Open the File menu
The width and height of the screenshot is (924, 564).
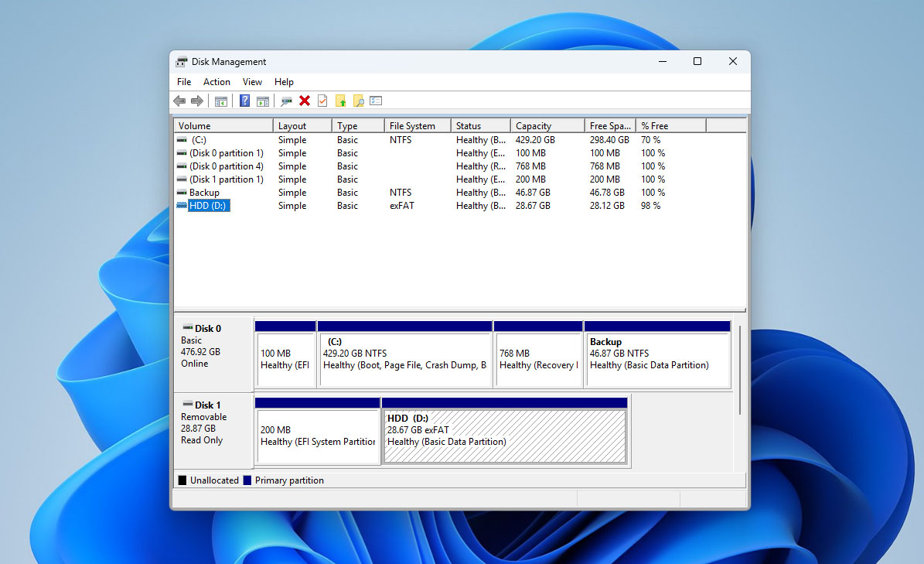pyautogui.click(x=183, y=81)
